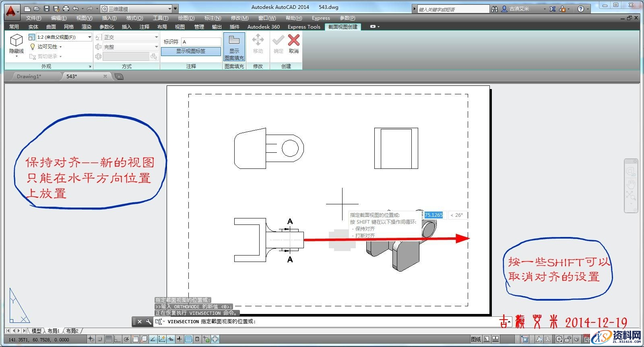Toggle Show View Label (显示视图标签) button
Image resolution: width=644 pixels, height=347 pixels.
191,51
